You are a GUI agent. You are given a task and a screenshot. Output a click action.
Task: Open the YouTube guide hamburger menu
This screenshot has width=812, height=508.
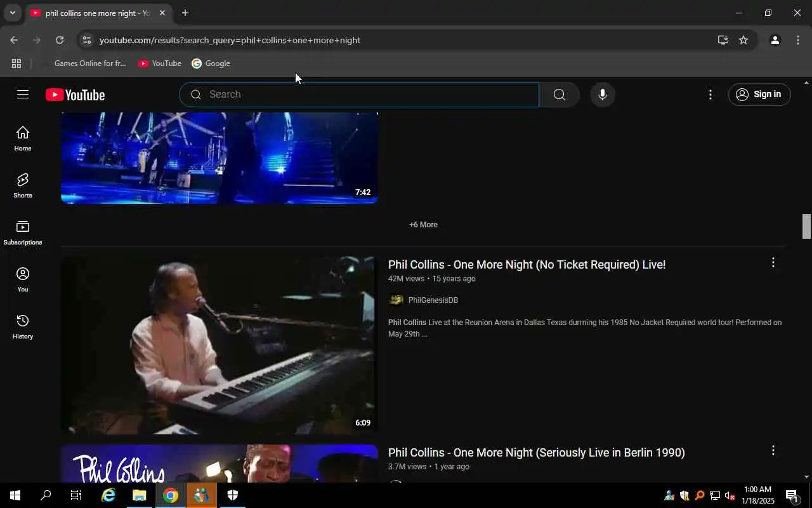click(x=23, y=95)
